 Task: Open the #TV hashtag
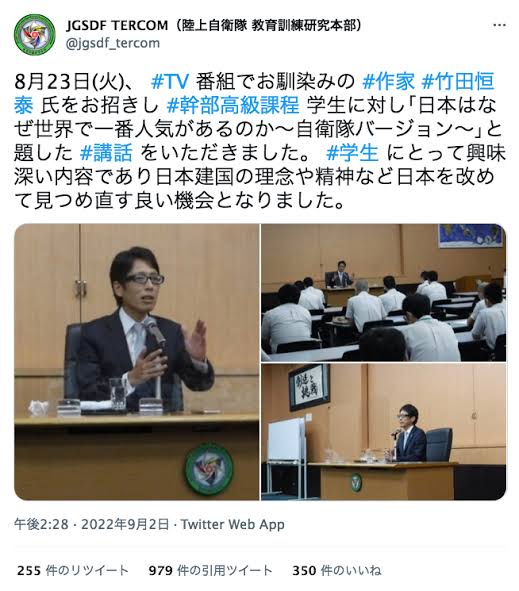169,81
